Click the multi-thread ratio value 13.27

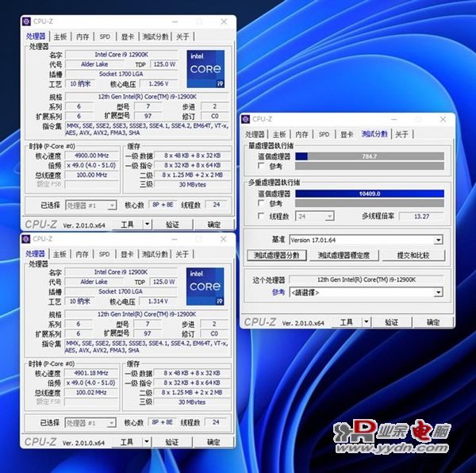422,216
